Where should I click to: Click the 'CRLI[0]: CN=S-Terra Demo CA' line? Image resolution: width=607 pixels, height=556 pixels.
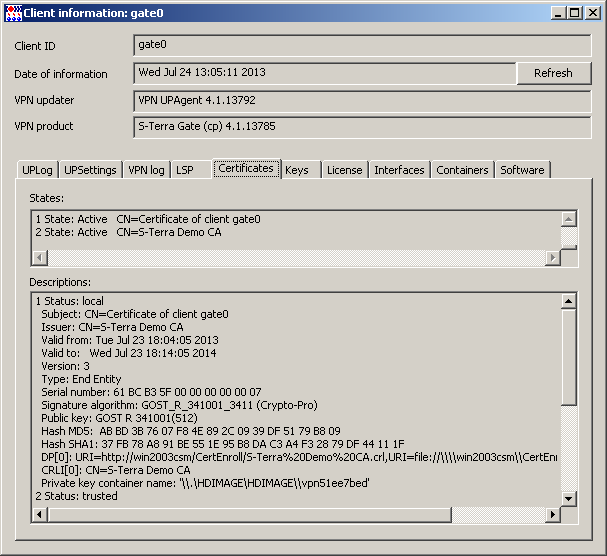(116, 470)
